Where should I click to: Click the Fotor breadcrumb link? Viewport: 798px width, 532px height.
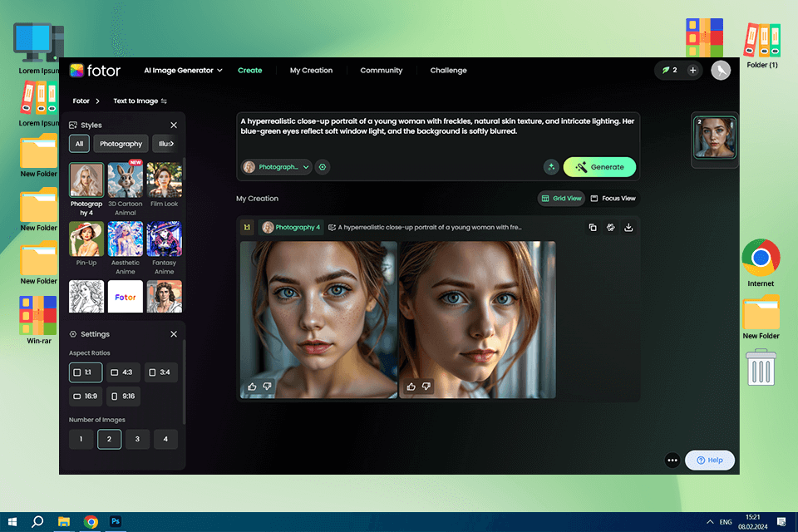coord(81,101)
